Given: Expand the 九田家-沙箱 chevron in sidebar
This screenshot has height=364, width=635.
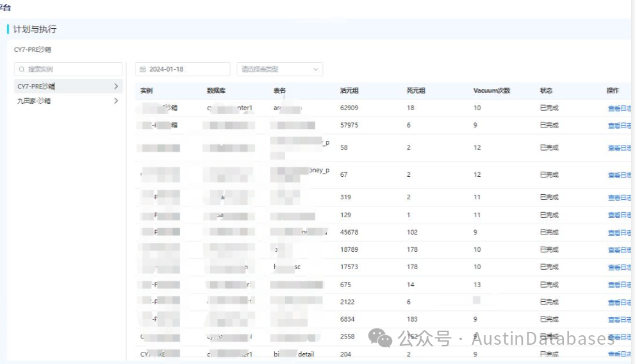Looking at the screenshot, I should (116, 101).
